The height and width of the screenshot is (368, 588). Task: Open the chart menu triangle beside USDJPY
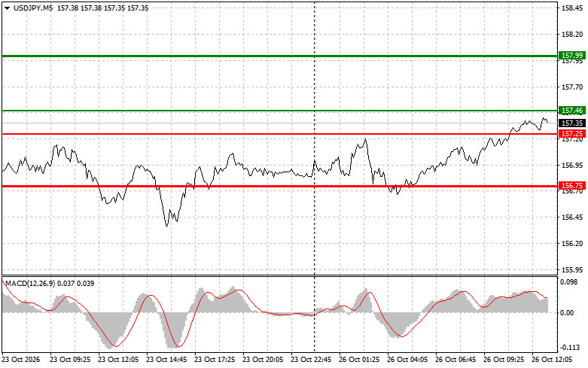click(x=7, y=8)
